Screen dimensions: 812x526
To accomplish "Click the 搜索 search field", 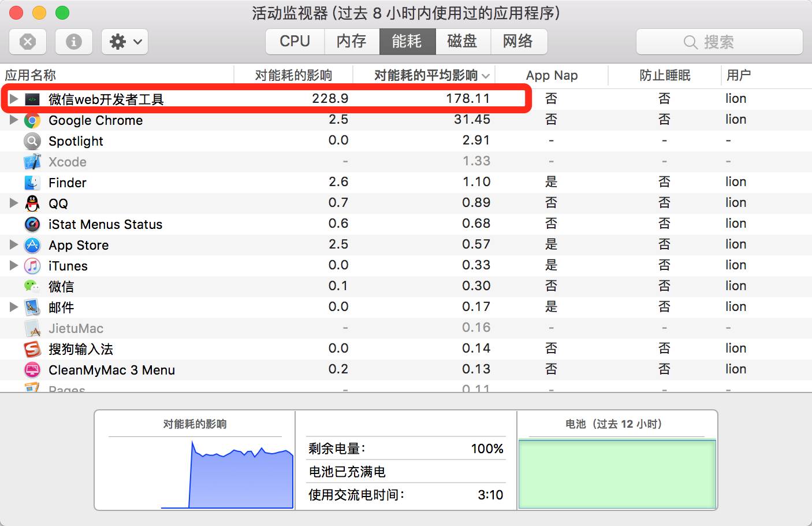I will [719, 42].
